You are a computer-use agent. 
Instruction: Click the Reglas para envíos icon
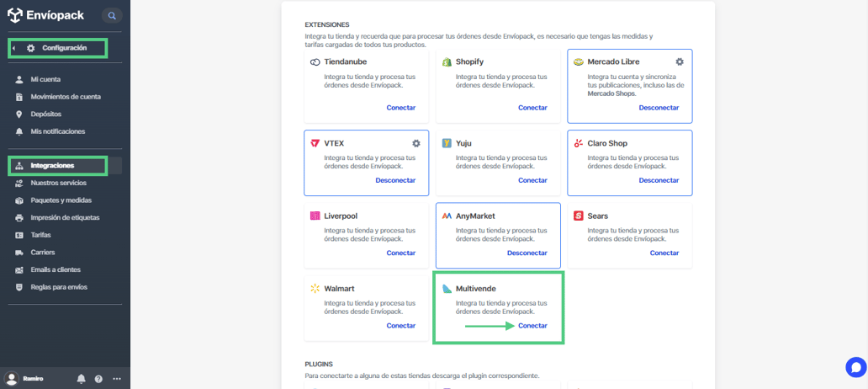[x=19, y=287]
